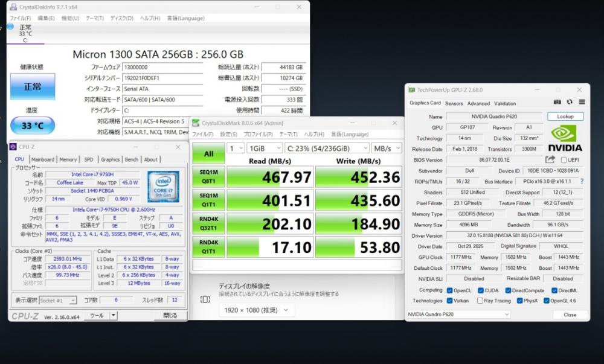Toggle DirectML checkbox in GPU-Z
The image size is (604, 364).
pyautogui.click(x=554, y=290)
